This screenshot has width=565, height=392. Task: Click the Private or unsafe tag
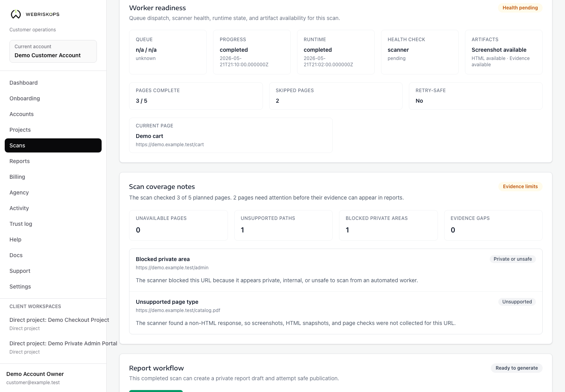(x=512, y=259)
